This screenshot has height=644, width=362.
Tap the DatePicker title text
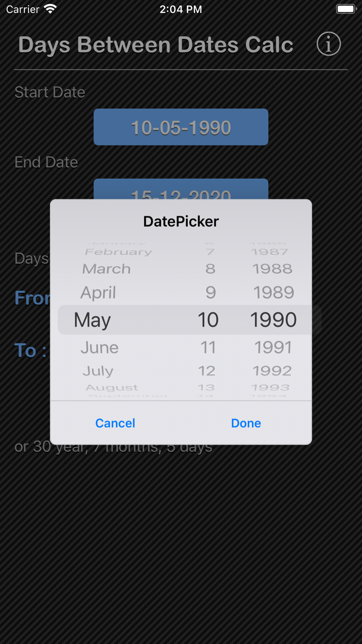(180, 221)
